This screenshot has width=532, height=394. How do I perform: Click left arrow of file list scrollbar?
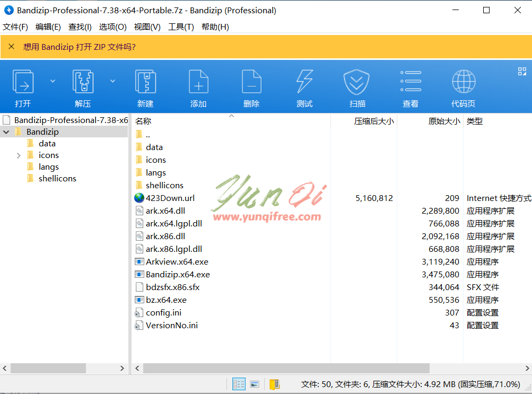click(137, 368)
